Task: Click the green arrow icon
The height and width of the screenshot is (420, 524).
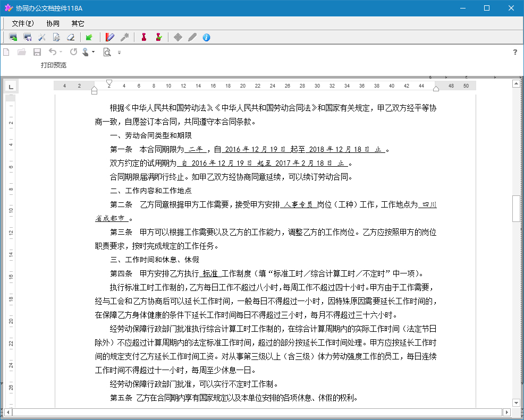Action: tap(89, 37)
